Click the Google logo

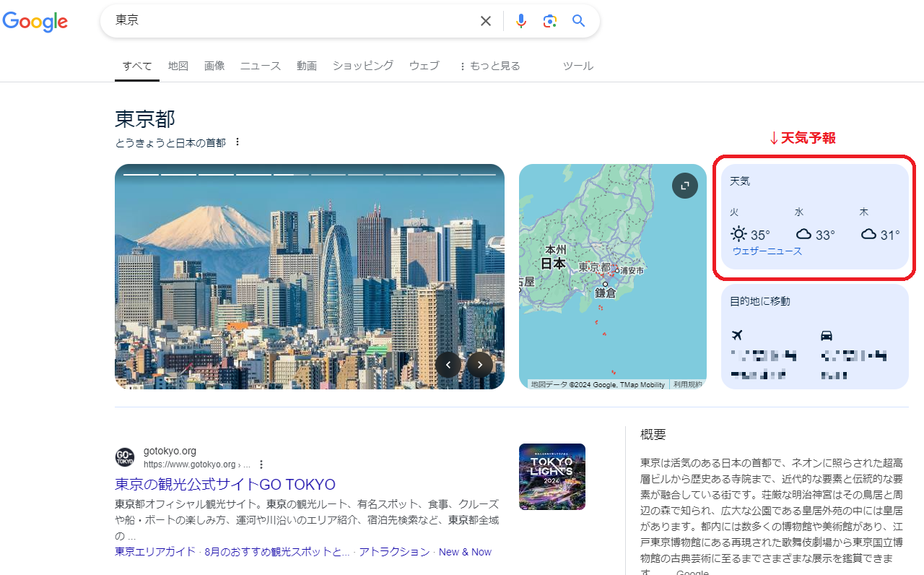tap(35, 22)
